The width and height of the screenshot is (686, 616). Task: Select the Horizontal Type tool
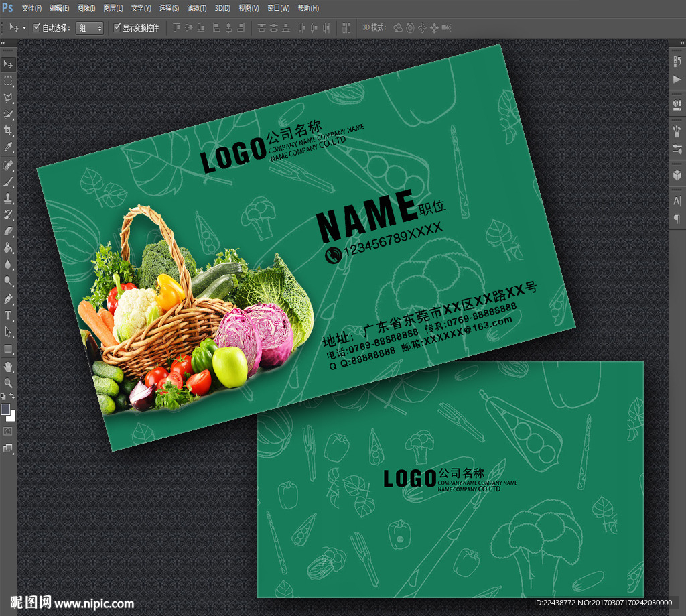tap(8, 316)
